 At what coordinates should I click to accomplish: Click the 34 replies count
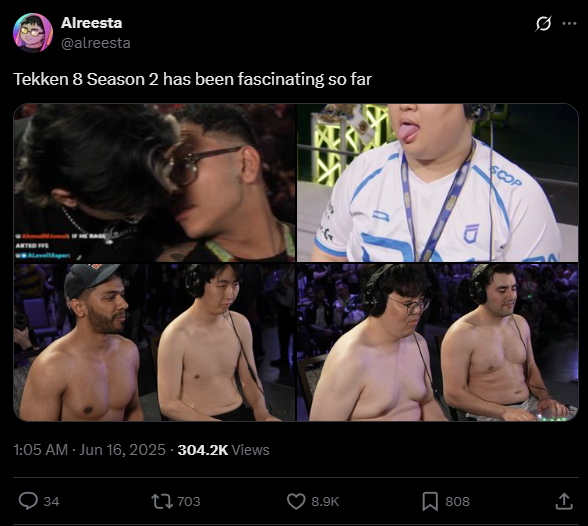tap(51, 502)
